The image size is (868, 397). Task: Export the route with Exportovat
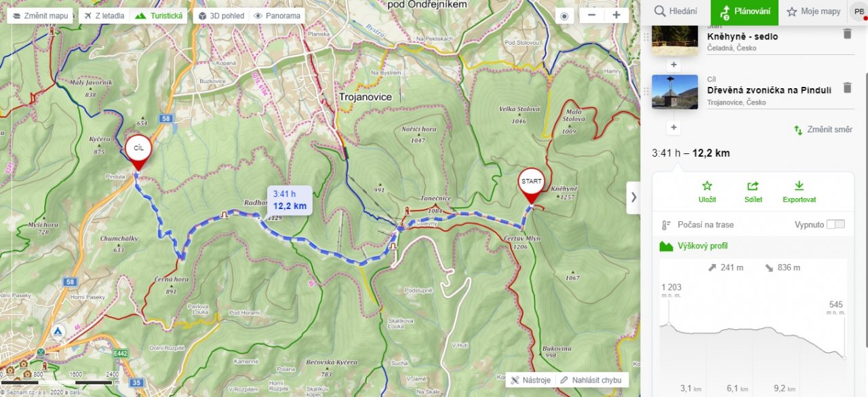(799, 192)
